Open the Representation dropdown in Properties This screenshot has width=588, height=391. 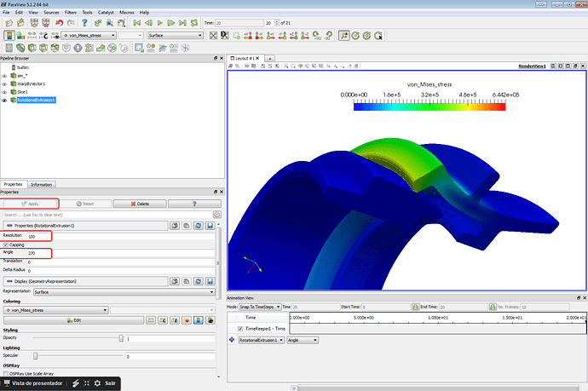[x=125, y=291]
